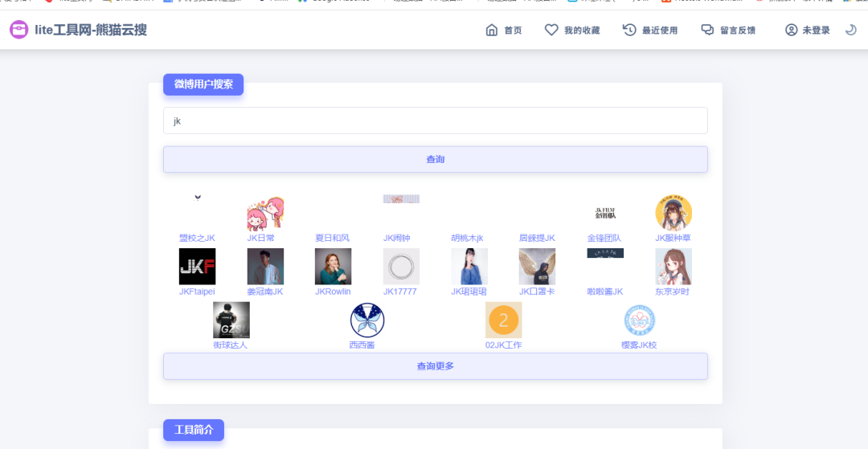Viewport: 868px width, 449px height.
Task: Open the JK日常 cartoon avatar
Action: point(265,213)
